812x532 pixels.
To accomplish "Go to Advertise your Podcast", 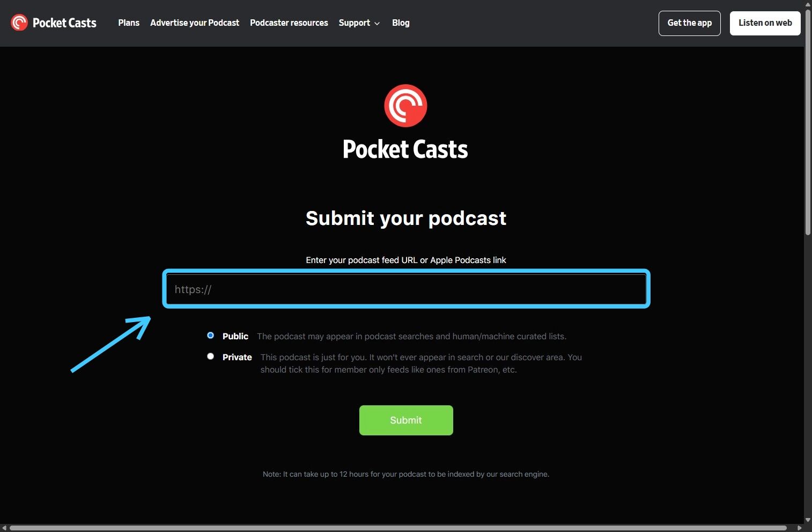I will 195,23.
